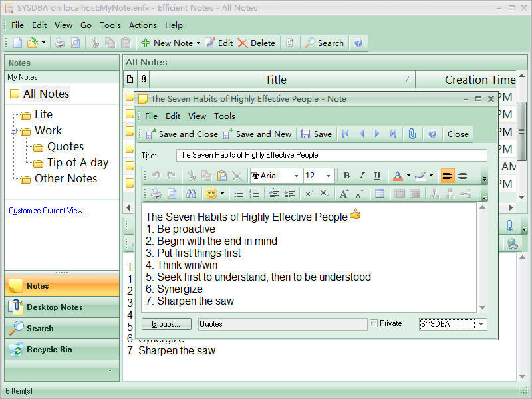Screen dimensions: 532x399
Task: Toggle Bold formatting
Action: pos(346,176)
